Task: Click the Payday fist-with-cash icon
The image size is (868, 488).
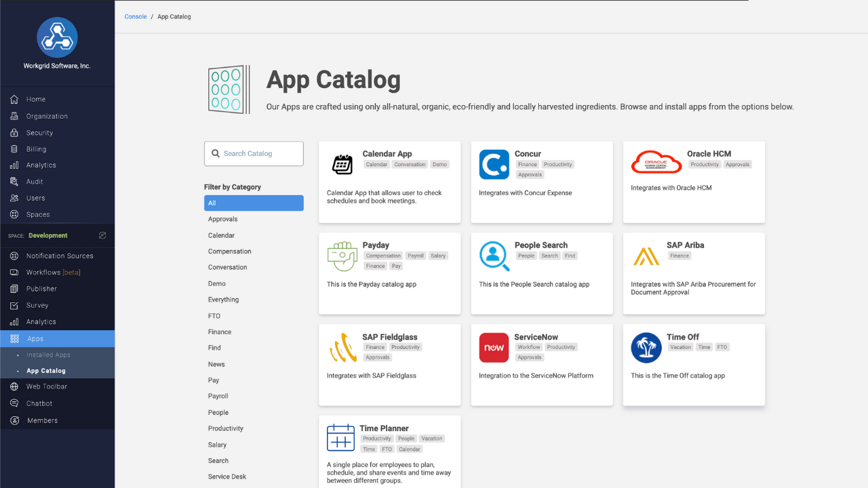Action: click(342, 256)
